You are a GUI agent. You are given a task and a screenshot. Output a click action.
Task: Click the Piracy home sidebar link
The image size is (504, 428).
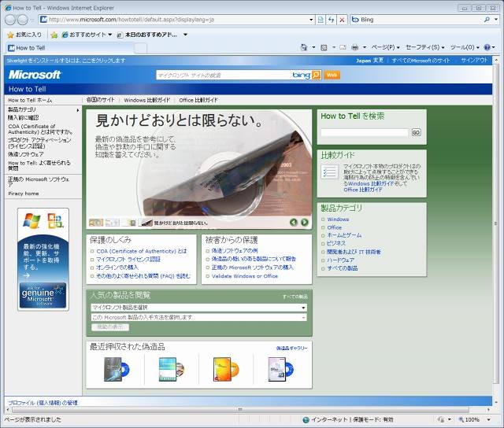(x=24, y=194)
